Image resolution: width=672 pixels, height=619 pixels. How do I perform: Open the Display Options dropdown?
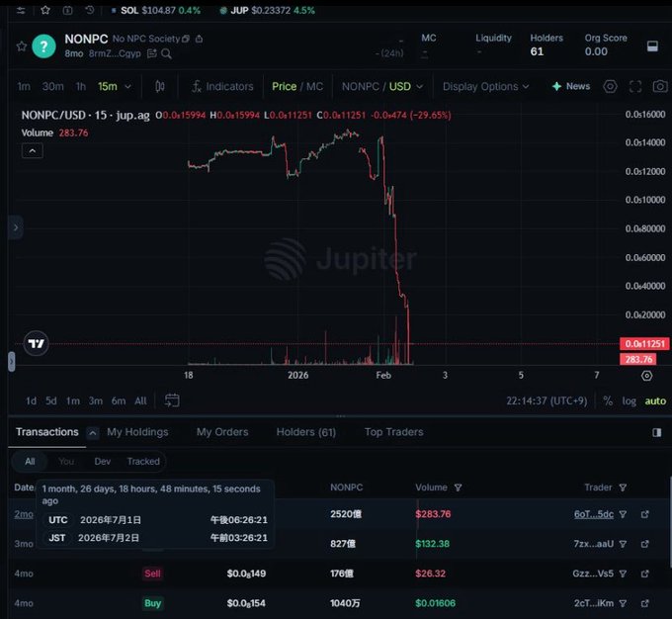point(485,87)
